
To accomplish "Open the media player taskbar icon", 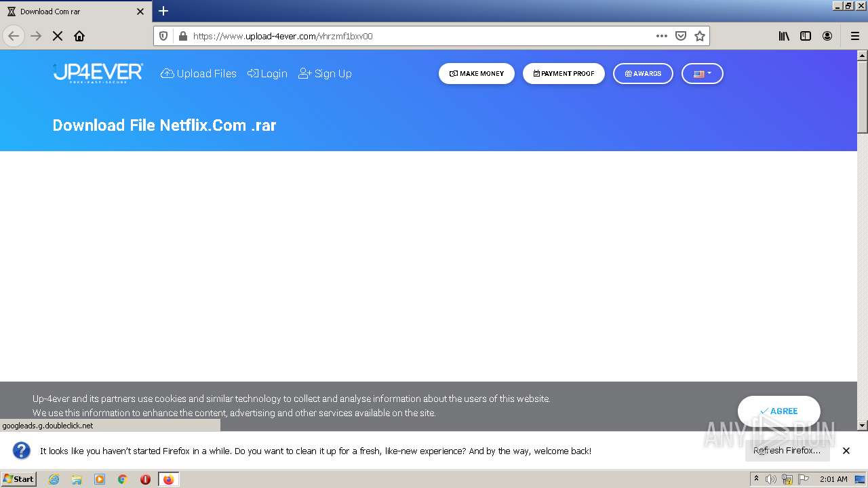I will (100, 479).
